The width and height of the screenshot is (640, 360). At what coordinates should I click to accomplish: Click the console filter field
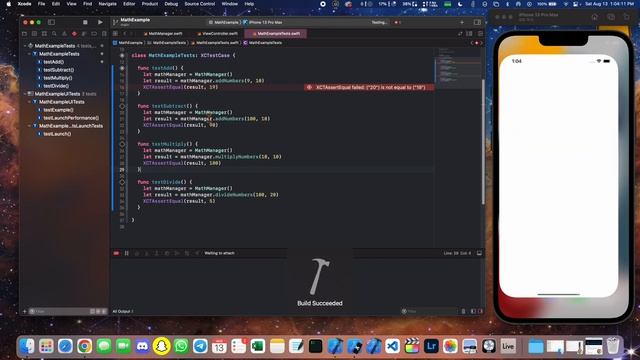point(429,311)
